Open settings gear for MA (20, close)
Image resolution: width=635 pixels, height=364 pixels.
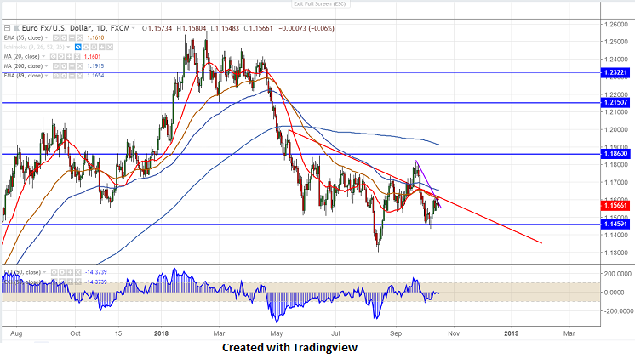pyautogui.click(x=61, y=57)
